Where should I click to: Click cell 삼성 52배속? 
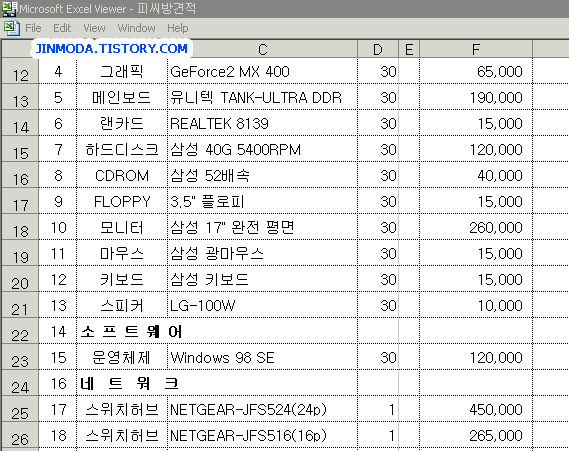pos(262,175)
